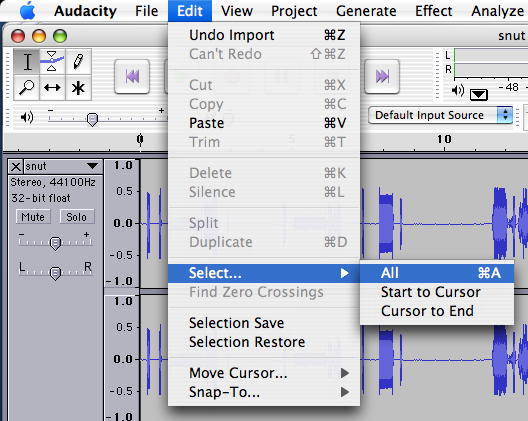Click the Skip to End button
Screen dimensions: 528x421
tap(382, 76)
